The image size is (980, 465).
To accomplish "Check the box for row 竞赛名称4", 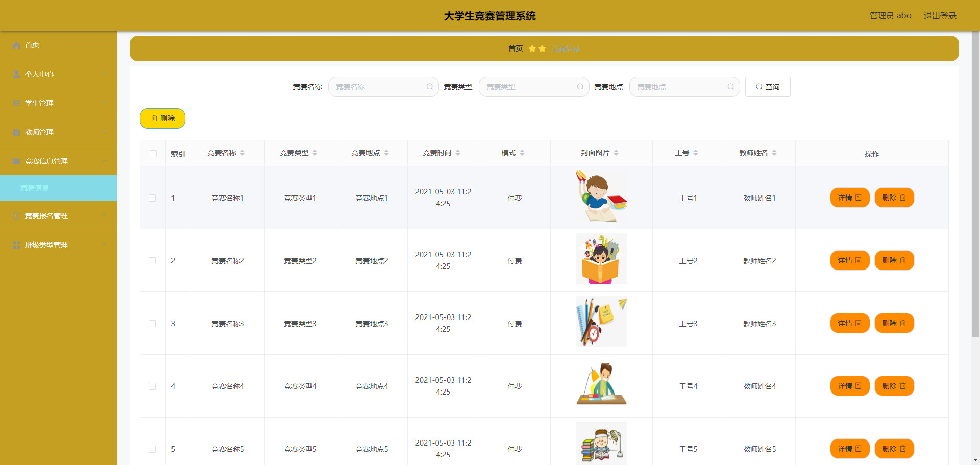I will pyautogui.click(x=152, y=386).
